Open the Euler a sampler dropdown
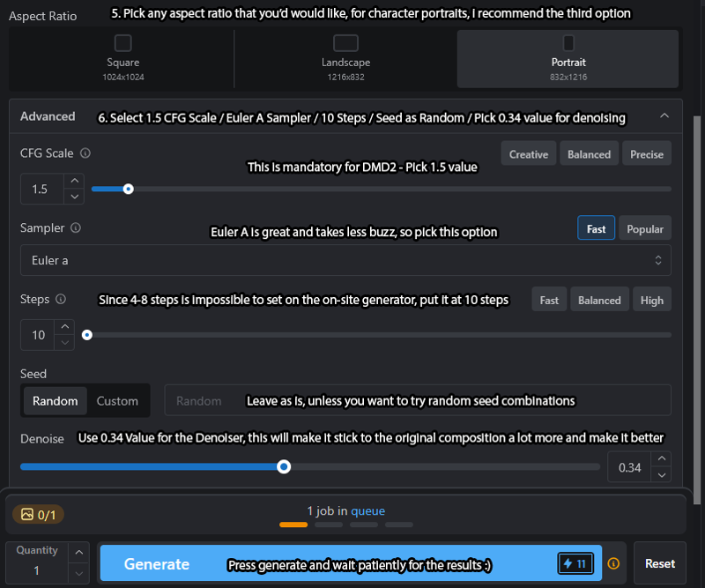 pos(345,260)
